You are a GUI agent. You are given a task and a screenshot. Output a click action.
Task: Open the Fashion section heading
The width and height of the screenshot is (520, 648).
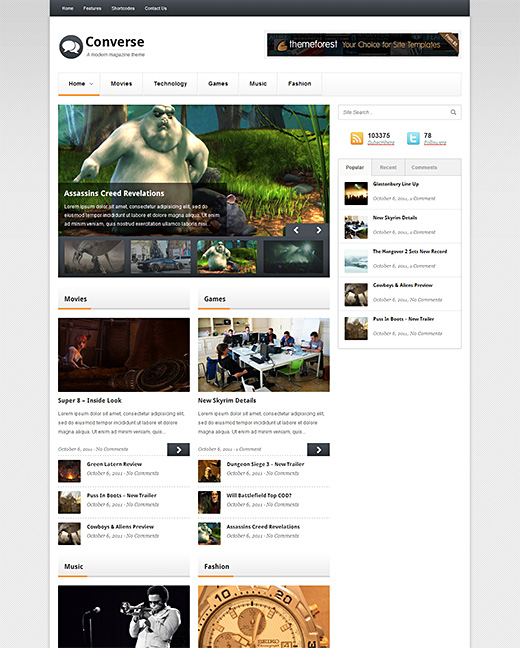pos(217,567)
